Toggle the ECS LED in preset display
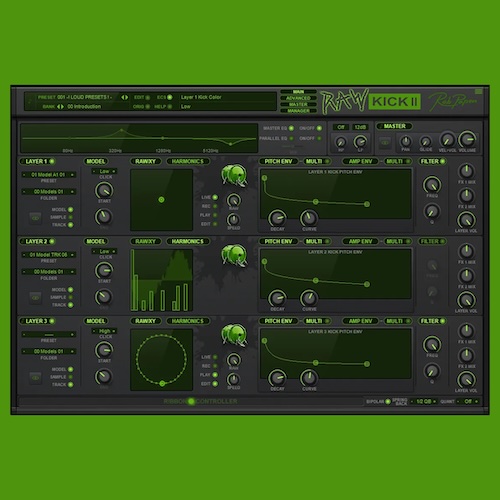The image size is (500, 500). (170, 97)
